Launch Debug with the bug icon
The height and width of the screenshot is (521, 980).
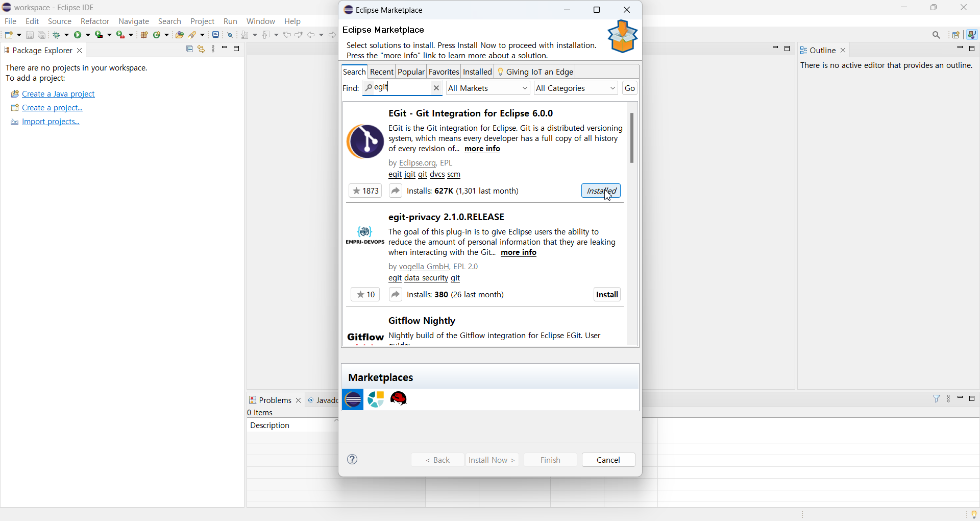[x=58, y=35]
